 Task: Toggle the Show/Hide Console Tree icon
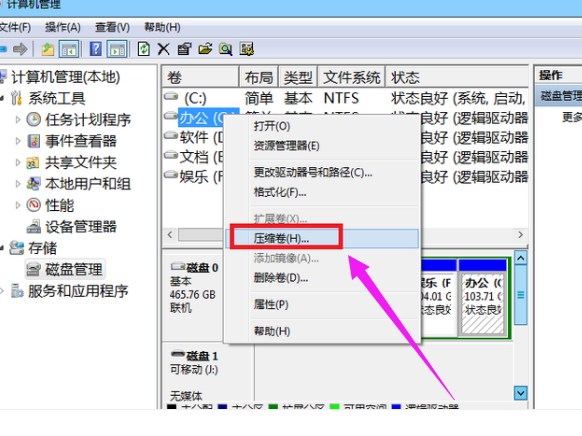point(69,49)
